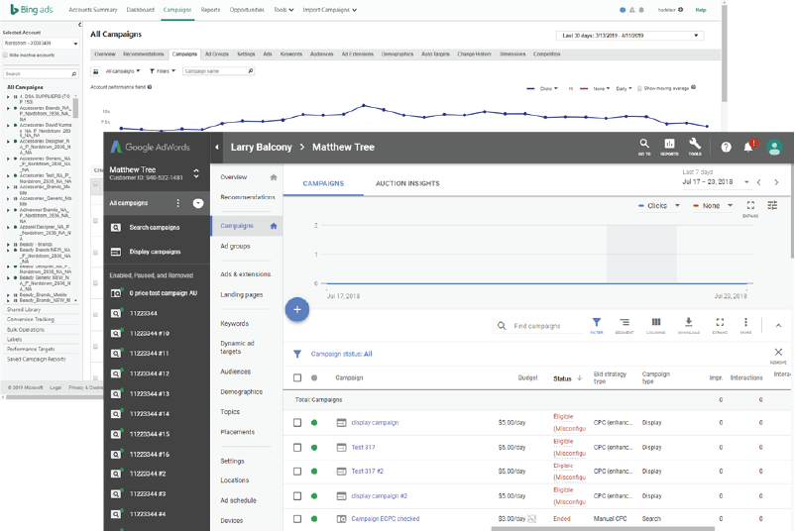The width and height of the screenshot is (795, 532).
Task: Click Larry Balcony breadcrumb
Action: (x=261, y=147)
